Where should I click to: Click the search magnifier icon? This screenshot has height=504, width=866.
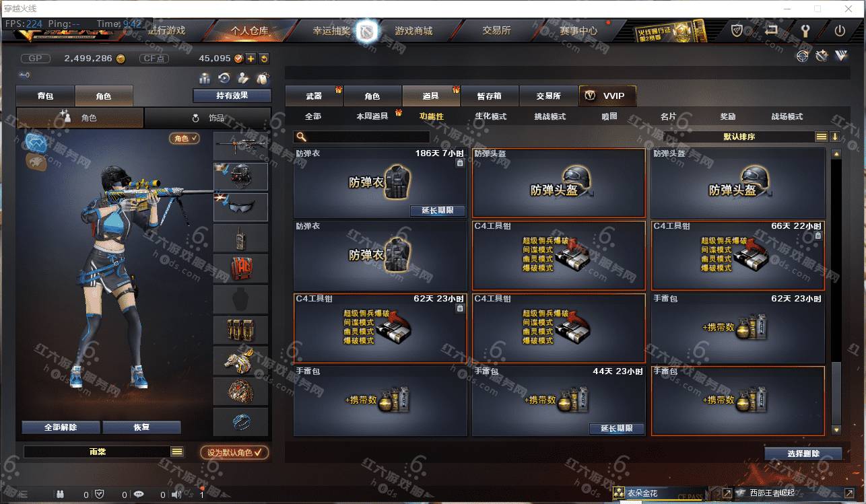point(301,137)
